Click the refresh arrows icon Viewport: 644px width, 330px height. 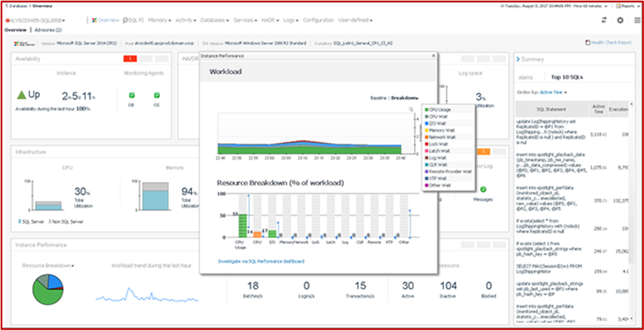tap(604, 20)
